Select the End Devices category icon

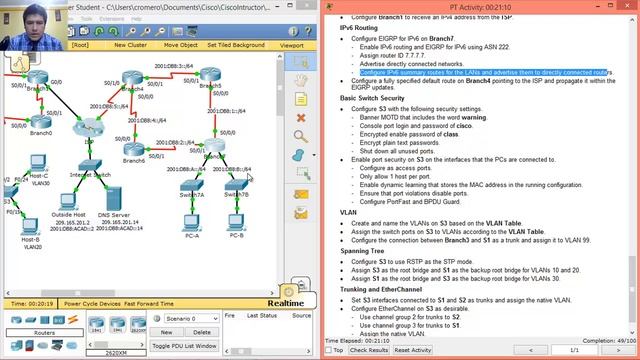16,346
